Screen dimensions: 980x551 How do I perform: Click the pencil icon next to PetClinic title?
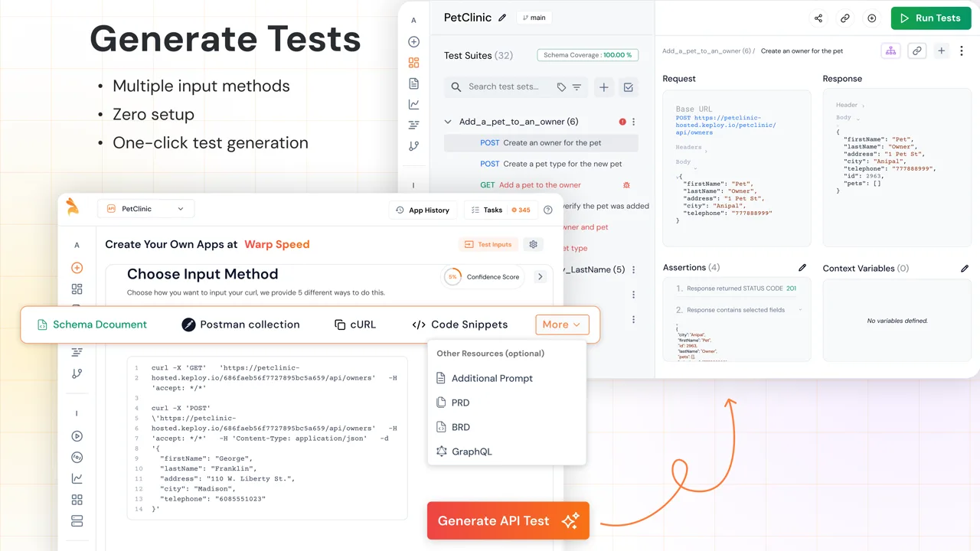point(502,18)
